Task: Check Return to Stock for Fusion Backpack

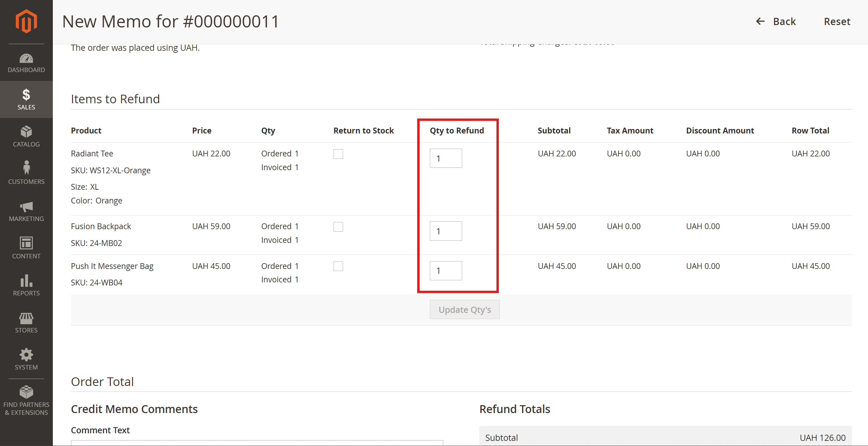Action: (338, 227)
